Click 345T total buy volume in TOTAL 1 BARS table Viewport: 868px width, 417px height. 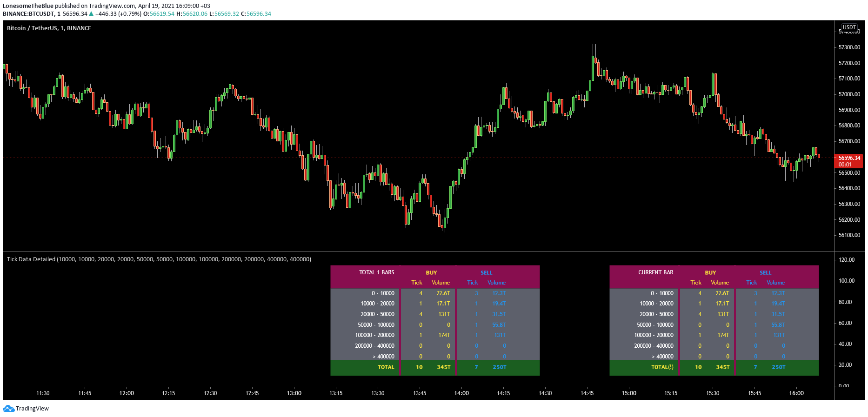(444, 367)
